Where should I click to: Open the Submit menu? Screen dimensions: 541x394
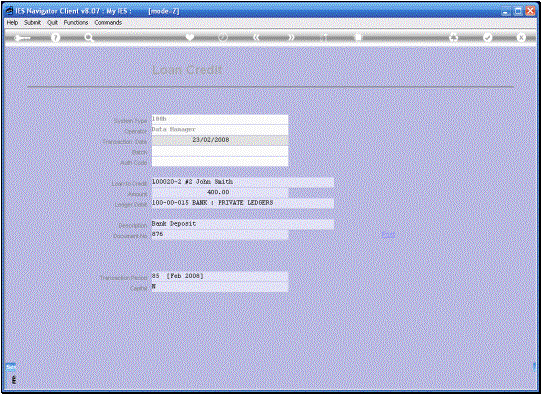(32, 22)
